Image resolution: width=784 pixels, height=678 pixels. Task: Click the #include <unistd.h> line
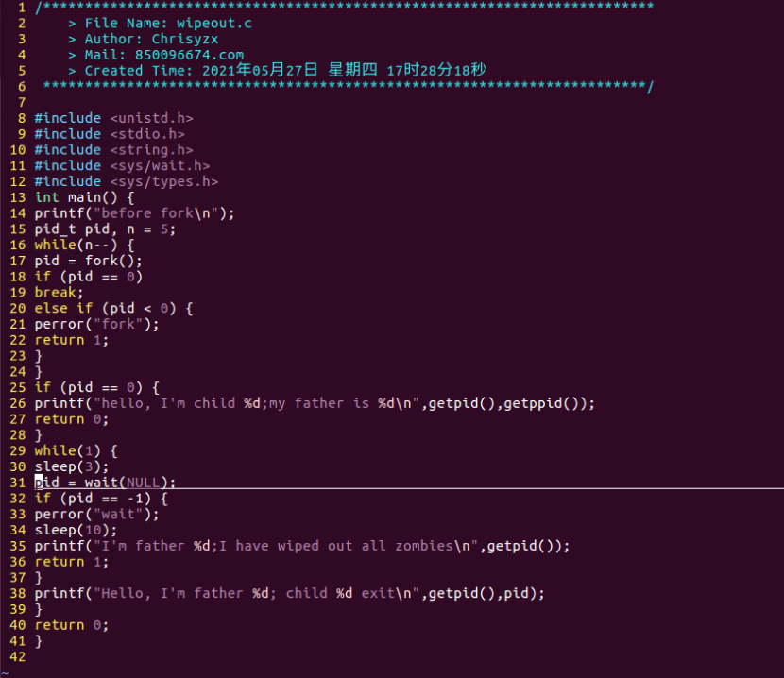click(113, 118)
